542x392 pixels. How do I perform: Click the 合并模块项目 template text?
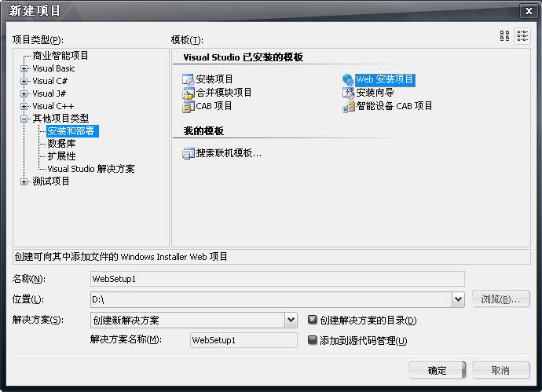pyautogui.click(x=224, y=93)
